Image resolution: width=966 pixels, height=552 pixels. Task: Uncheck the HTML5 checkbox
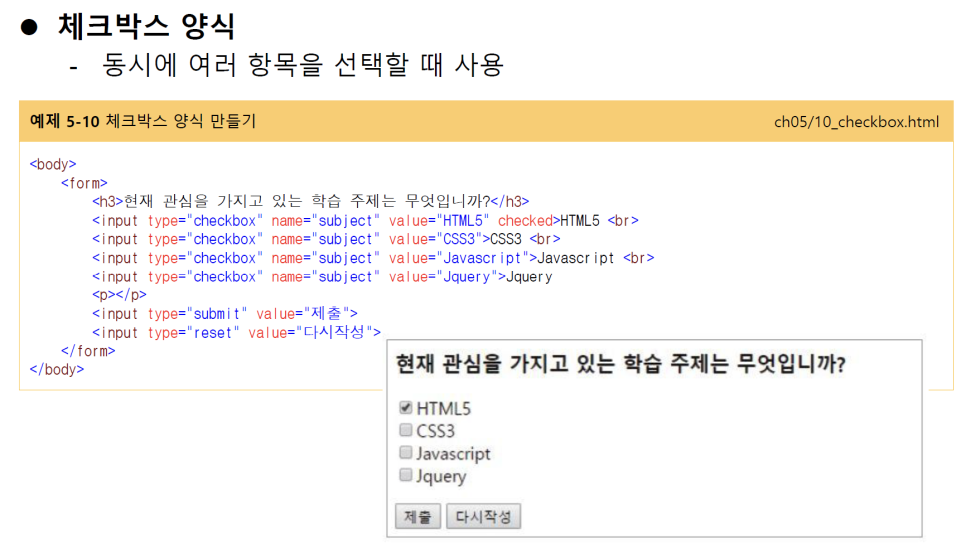tap(405, 407)
